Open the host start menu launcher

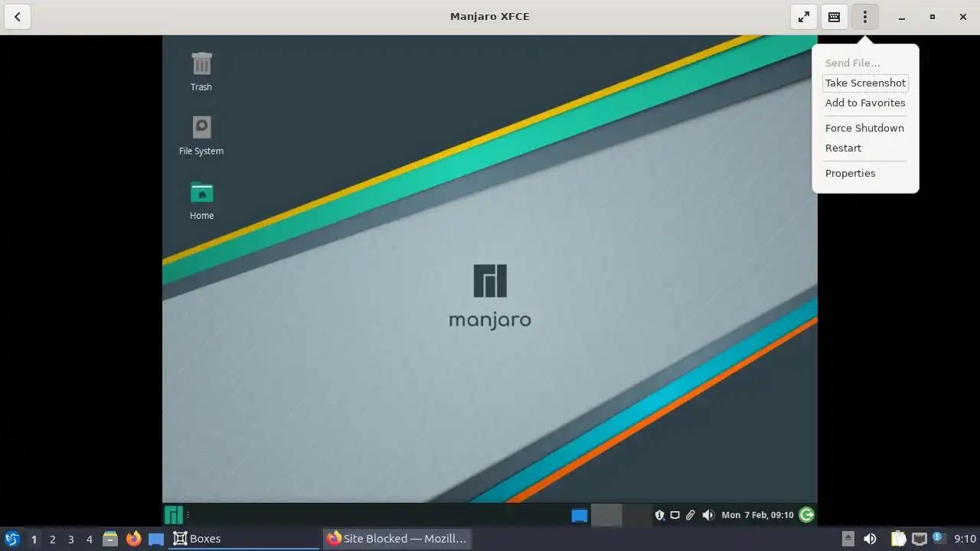[11, 539]
